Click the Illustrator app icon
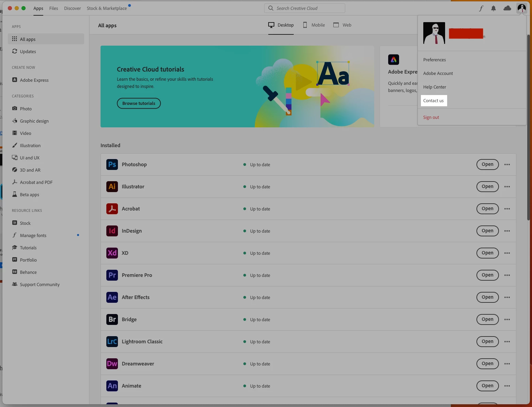The height and width of the screenshot is (407, 532). 112,187
